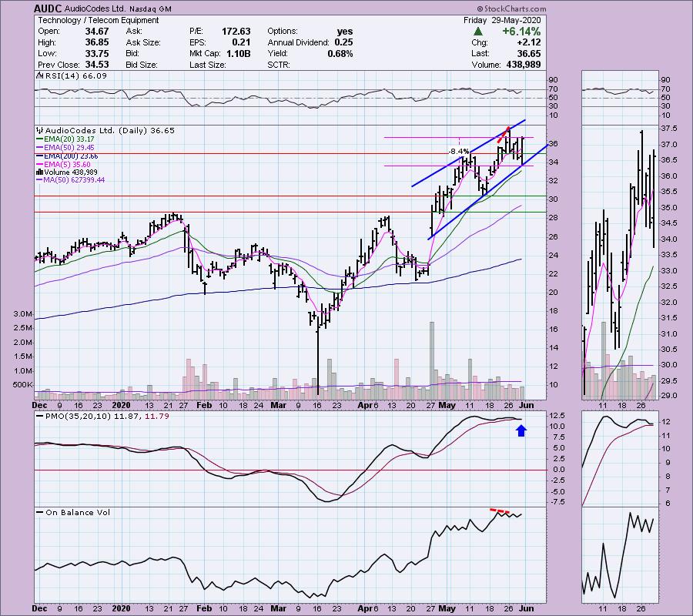Click the Last Size: label
Image resolution: width=693 pixels, height=616 pixels.
[x=208, y=65]
